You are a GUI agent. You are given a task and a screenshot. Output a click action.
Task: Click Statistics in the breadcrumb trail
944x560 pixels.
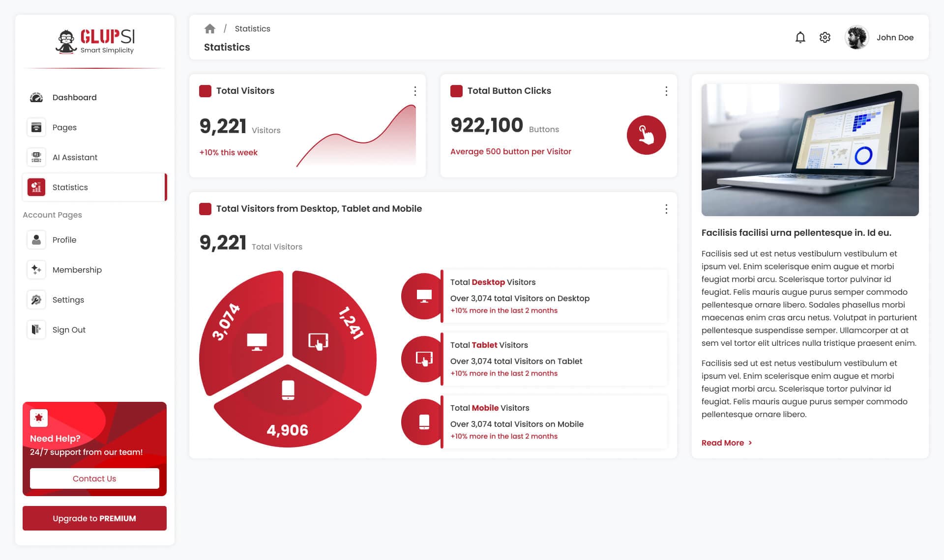click(252, 28)
